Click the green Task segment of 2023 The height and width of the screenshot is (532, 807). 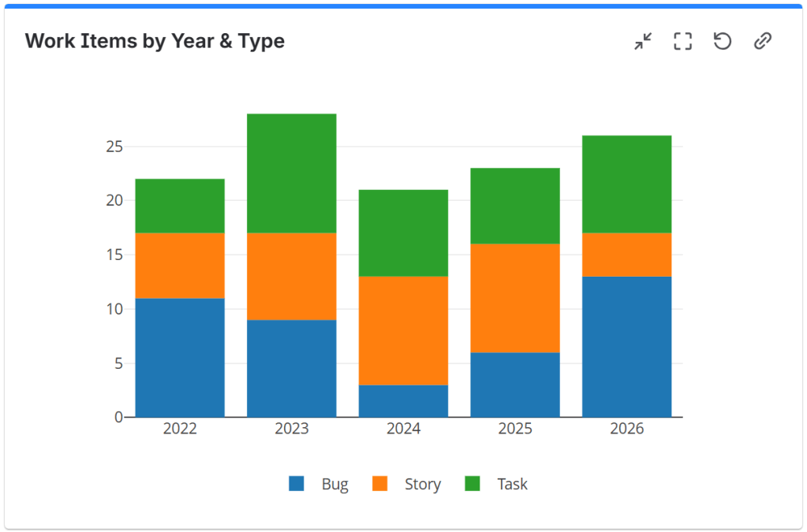pyautogui.click(x=291, y=173)
